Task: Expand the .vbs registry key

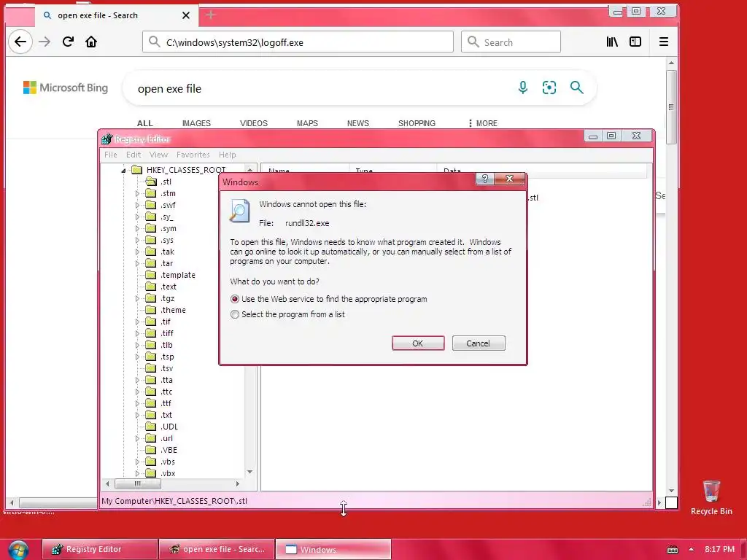Action: click(137, 462)
